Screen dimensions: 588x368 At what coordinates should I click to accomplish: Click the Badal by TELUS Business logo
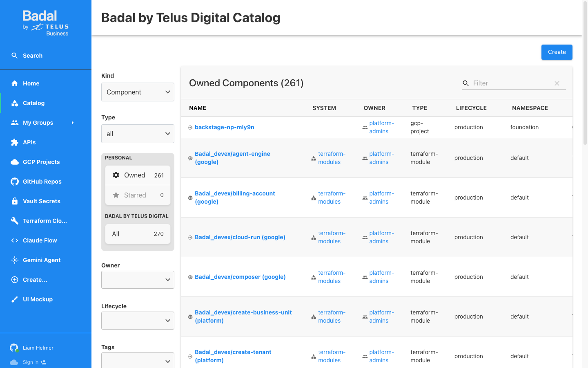46,23
